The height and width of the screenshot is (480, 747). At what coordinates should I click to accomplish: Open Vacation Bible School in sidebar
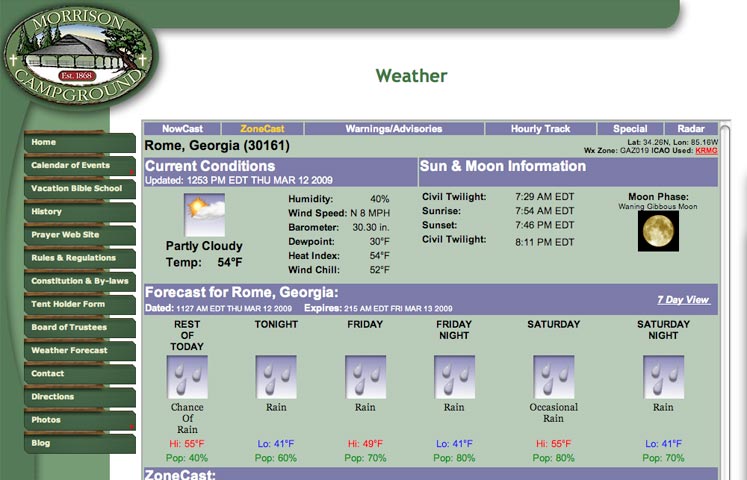pyautogui.click(x=78, y=189)
